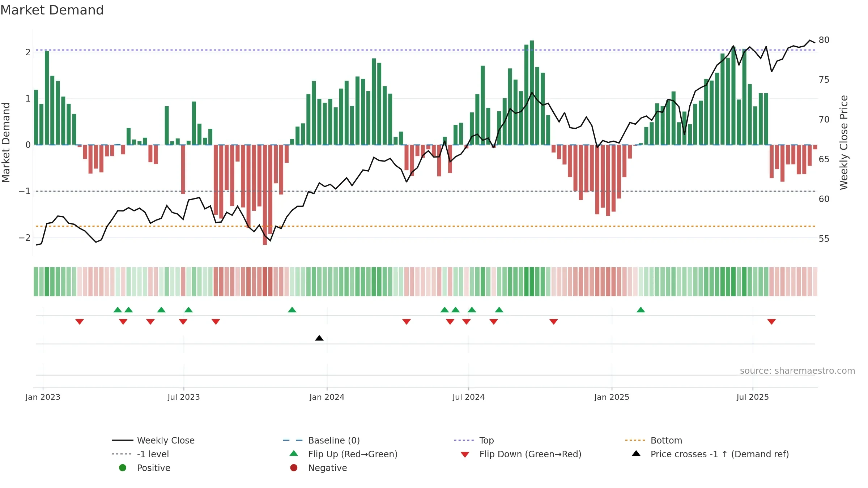
Task: Select the first red flip-down marker after Jan 2024
Action: (x=406, y=322)
